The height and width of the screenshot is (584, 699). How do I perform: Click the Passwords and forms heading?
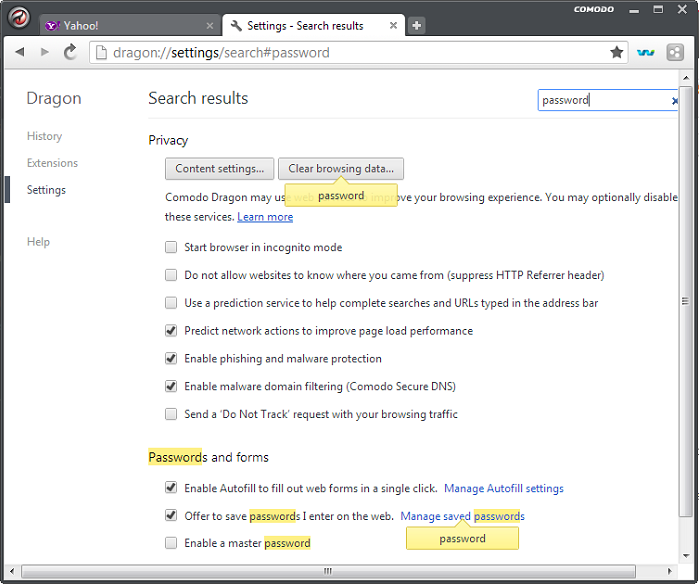[208, 457]
